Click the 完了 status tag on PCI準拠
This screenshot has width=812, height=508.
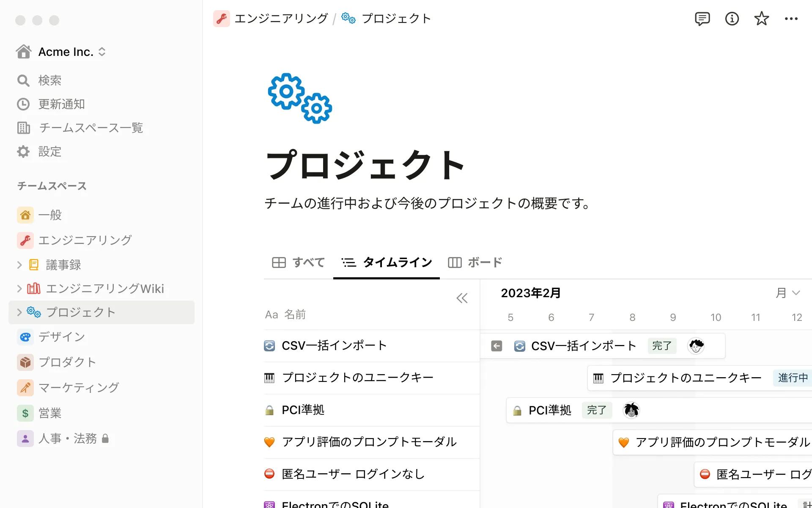[x=596, y=410]
